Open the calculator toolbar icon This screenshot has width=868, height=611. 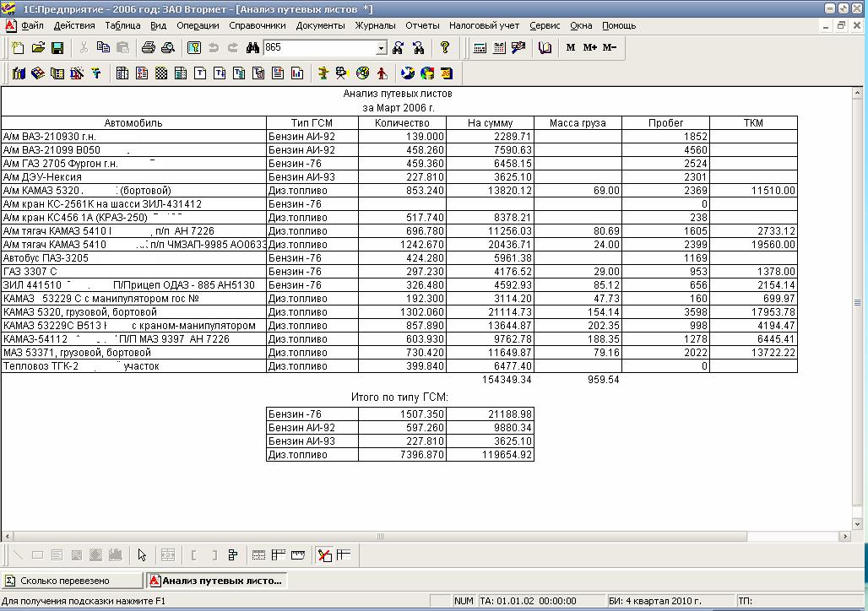[x=480, y=48]
